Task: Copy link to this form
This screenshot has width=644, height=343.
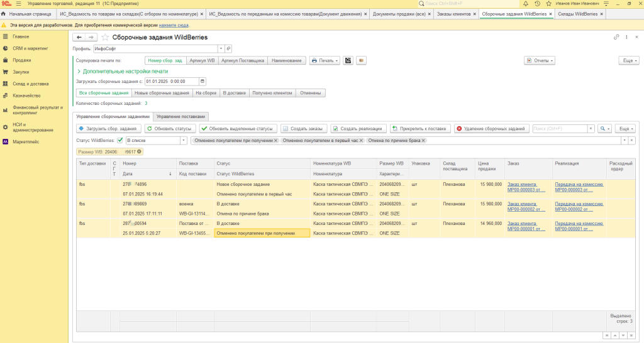Action: tap(616, 37)
